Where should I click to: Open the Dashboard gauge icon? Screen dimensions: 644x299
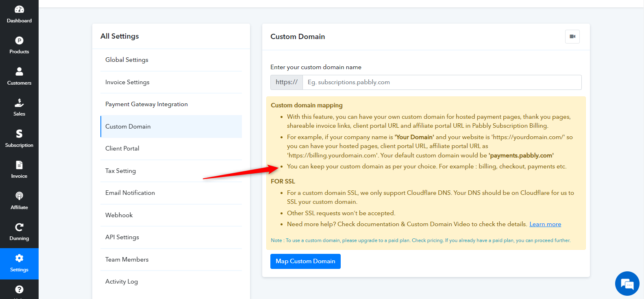tap(19, 9)
